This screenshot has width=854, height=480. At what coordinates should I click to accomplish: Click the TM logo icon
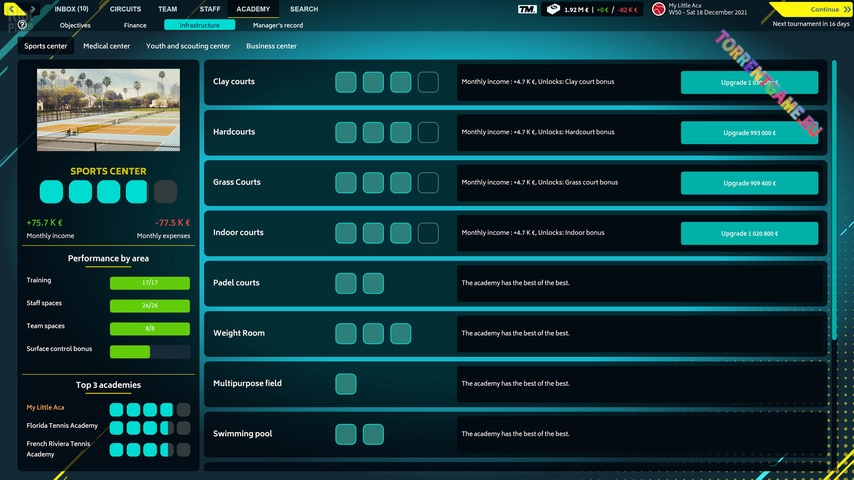pyautogui.click(x=527, y=9)
